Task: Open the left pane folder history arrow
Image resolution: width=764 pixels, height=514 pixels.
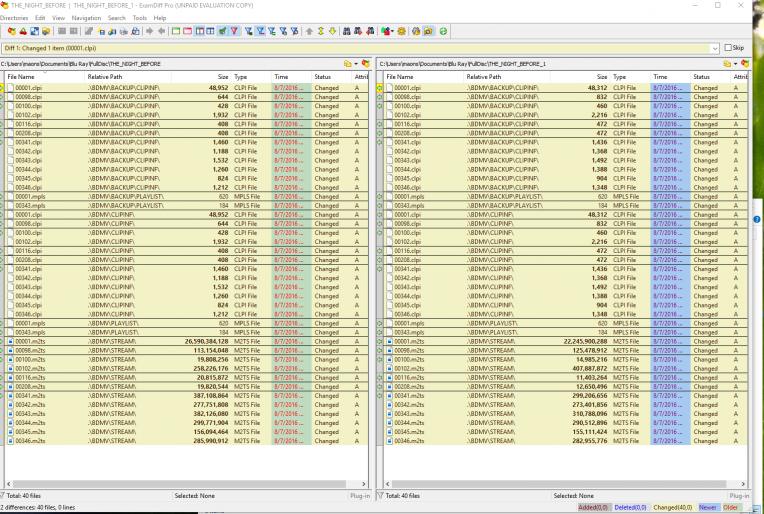Action: coord(356,64)
